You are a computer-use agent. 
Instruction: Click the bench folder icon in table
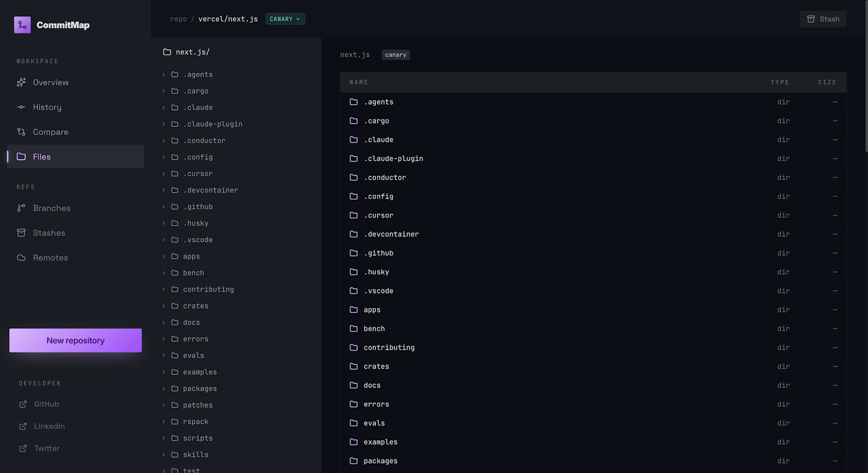[x=354, y=329]
